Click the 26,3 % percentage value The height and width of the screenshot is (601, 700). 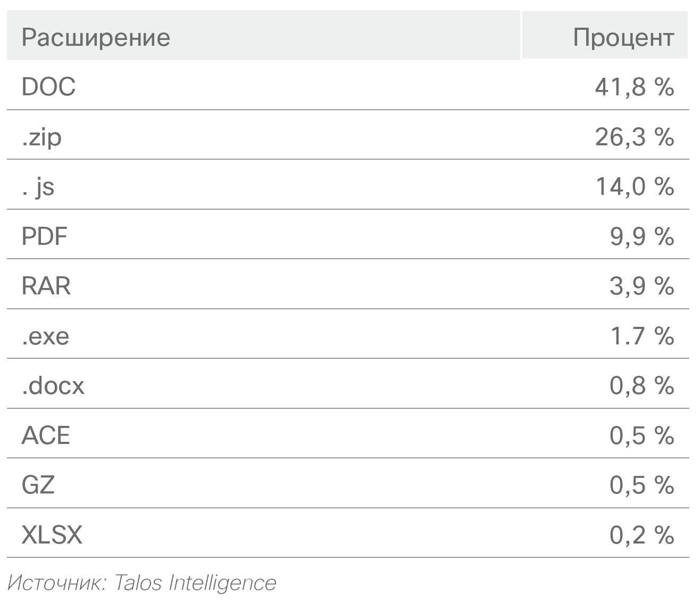point(634,137)
